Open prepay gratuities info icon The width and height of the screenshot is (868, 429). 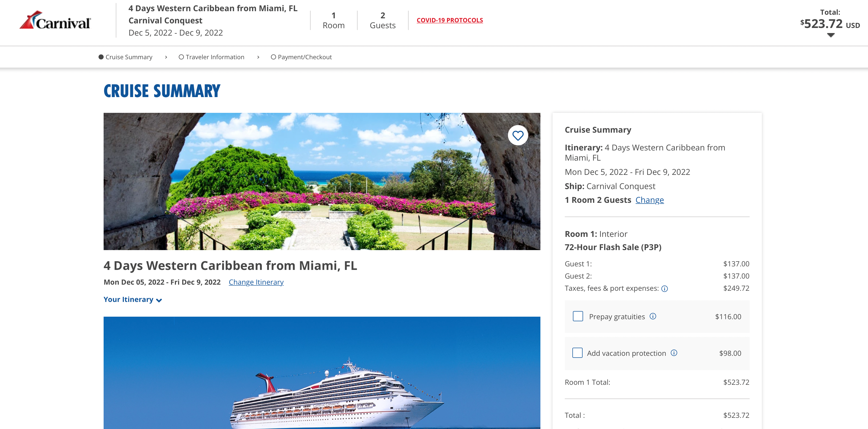pos(653,316)
